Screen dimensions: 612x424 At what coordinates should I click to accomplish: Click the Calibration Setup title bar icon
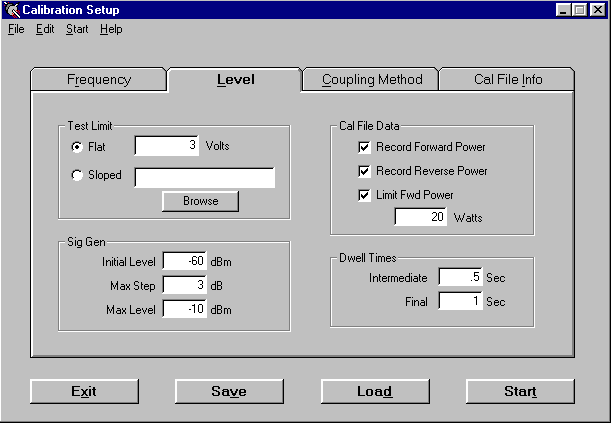(12, 10)
